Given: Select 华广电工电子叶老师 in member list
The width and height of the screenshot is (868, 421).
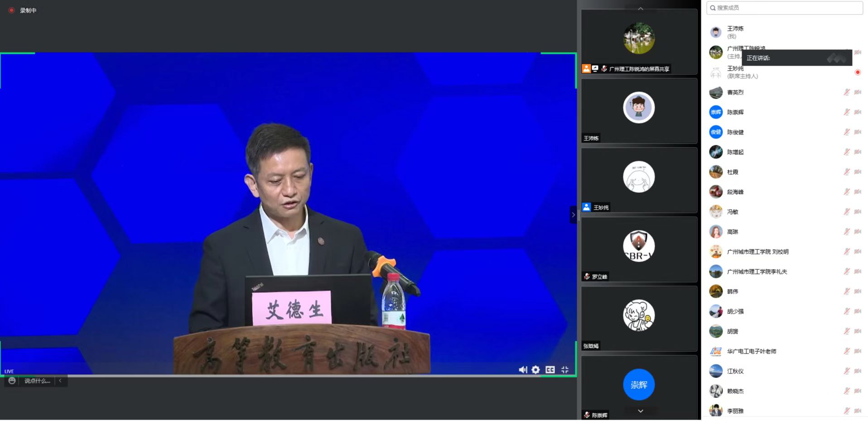Looking at the screenshot, I should [751, 351].
